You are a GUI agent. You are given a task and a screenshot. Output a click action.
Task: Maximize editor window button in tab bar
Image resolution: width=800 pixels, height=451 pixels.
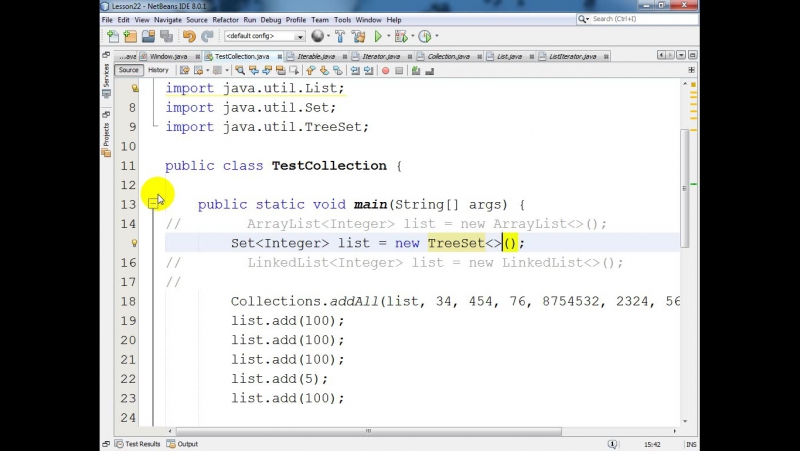(692, 55)
